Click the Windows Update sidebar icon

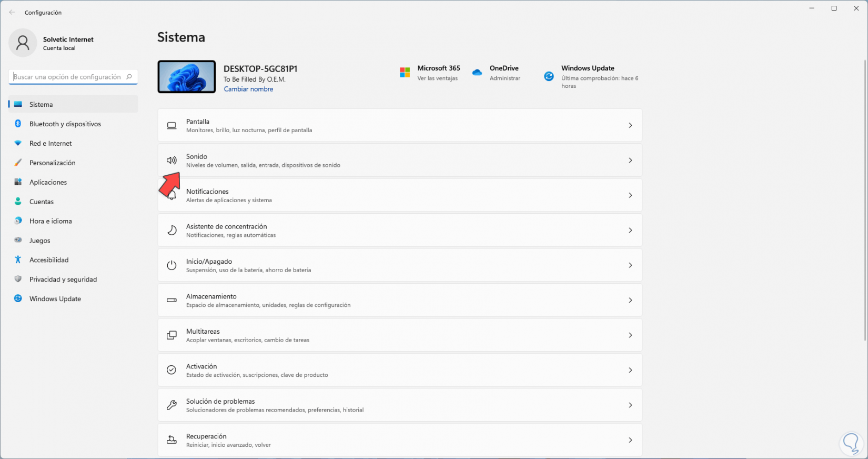(x=18, y=298)
